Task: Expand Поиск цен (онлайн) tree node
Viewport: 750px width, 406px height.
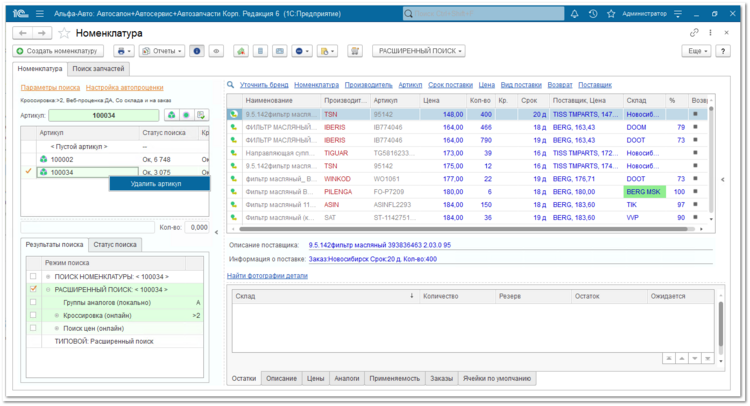Action: click(57, 328)
